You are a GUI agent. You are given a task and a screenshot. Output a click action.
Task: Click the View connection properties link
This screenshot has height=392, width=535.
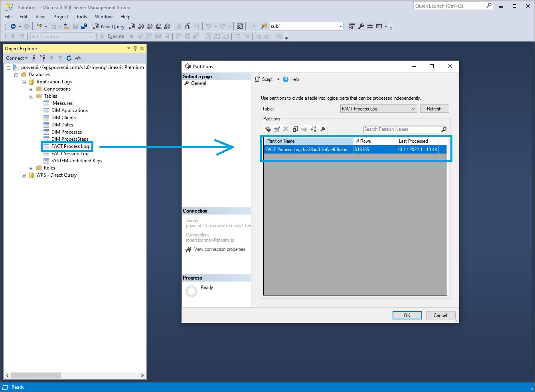[x=219, y=249]
